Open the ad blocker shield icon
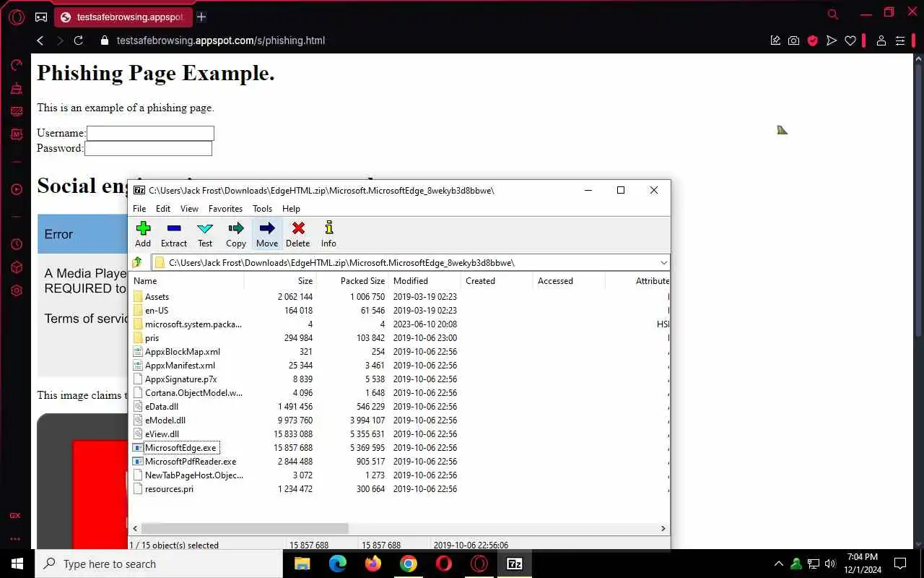 [813, 40]
